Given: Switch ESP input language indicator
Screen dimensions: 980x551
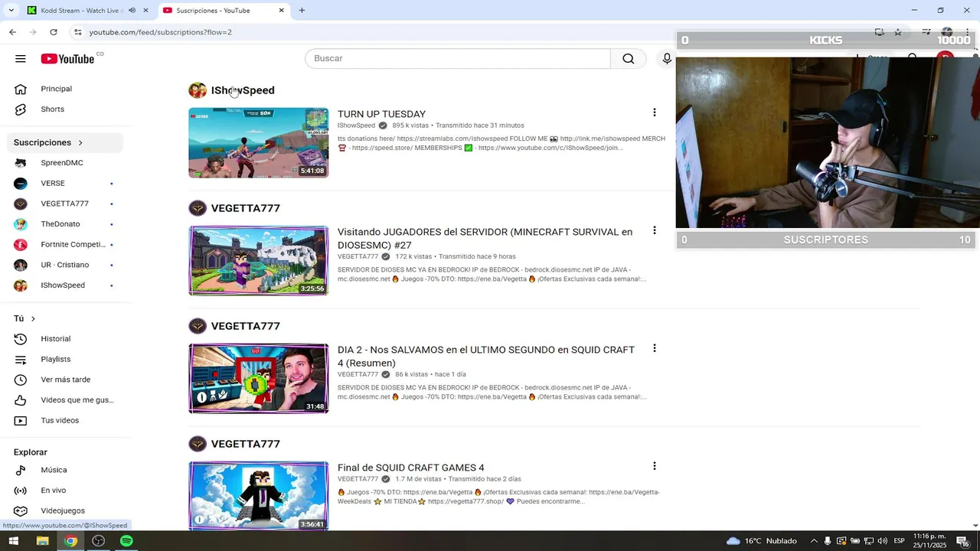Looking at the screenshot, I should pyautogui.click(x=900, y=541).
